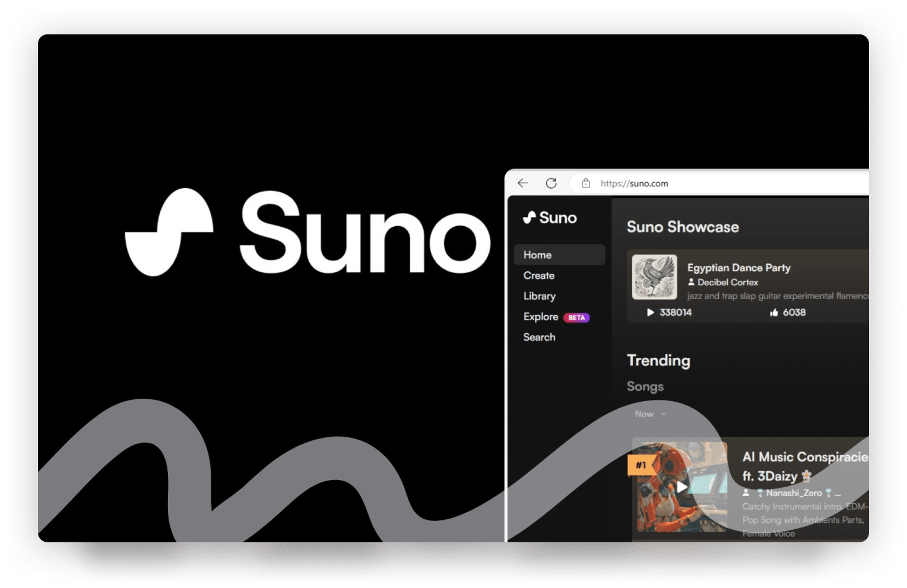Open the Search page in sidebar
907x588 pixels.
540,337
